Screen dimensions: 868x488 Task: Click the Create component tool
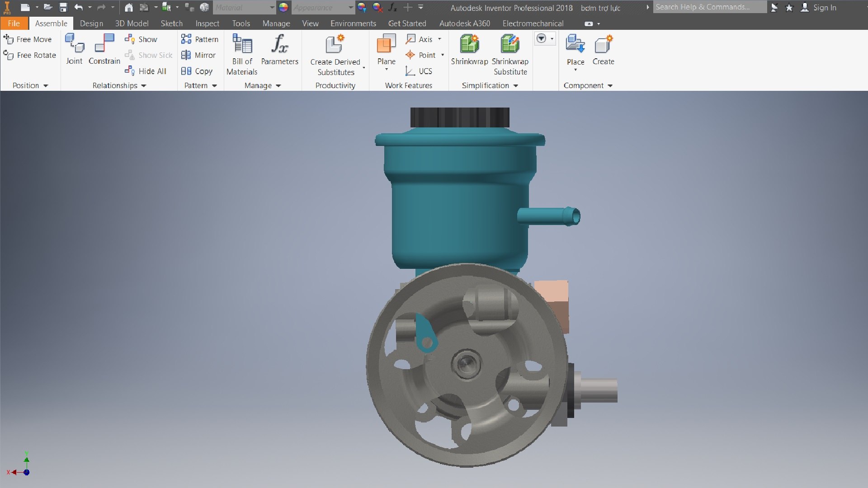603,49
